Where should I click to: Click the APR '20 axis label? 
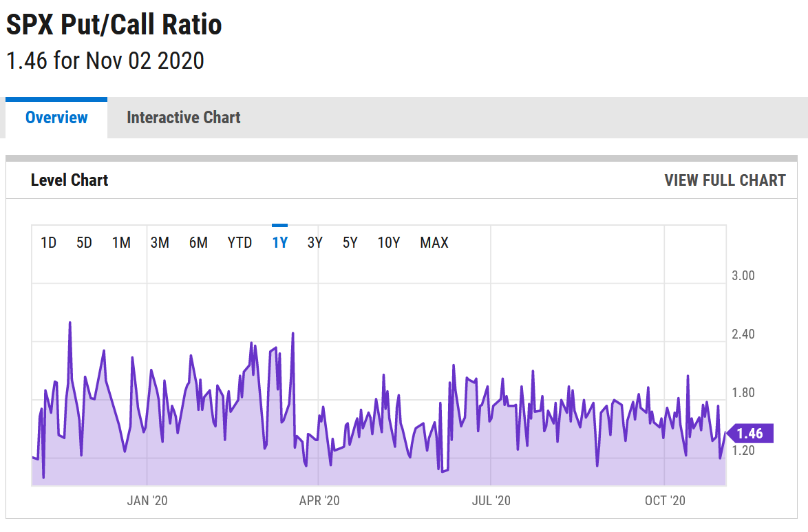pos(319,500)
